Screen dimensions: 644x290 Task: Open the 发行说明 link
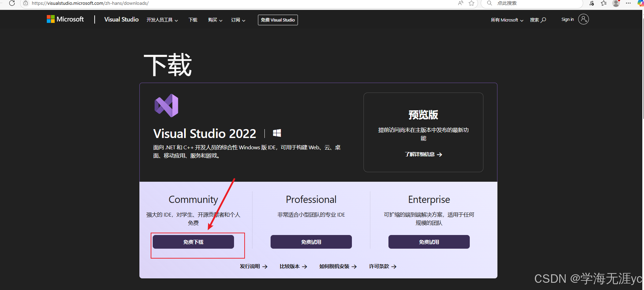coord(254,266)
